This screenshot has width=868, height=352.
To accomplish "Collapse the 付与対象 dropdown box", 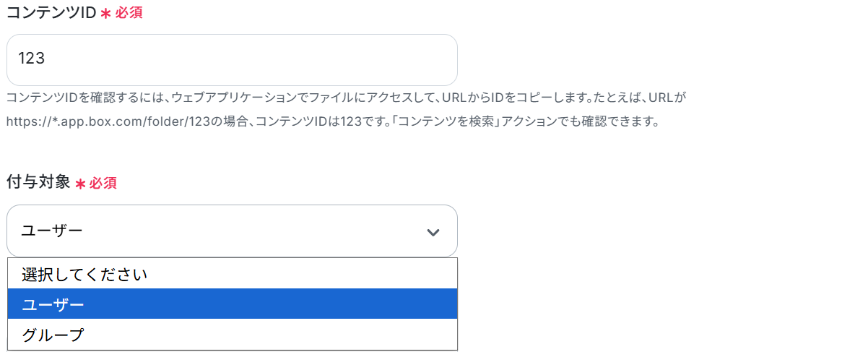I will coord(232,231).
